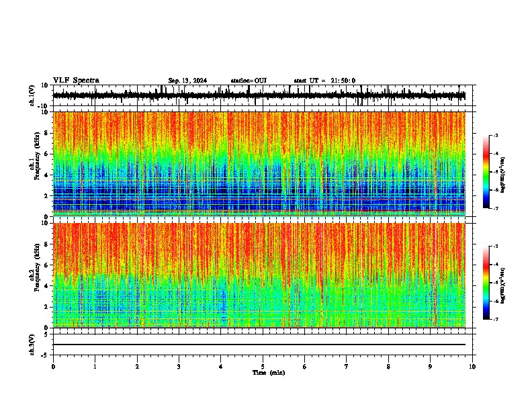
Task: Click '-3' on the ch.1 color bar
Action: [x=496, y=136]
